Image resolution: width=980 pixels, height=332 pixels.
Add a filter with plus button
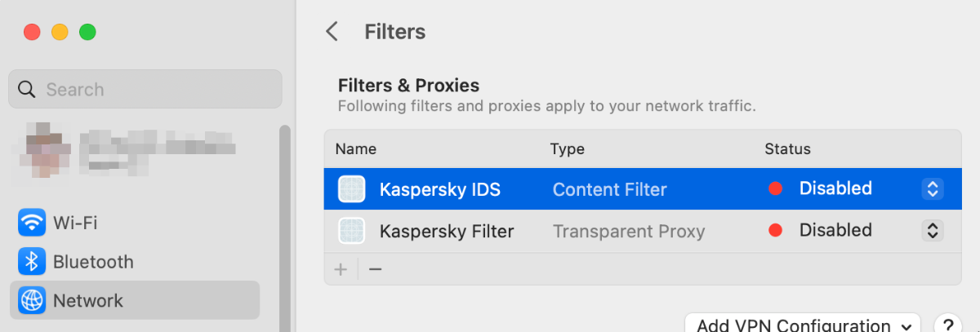(x=341, y=269)
